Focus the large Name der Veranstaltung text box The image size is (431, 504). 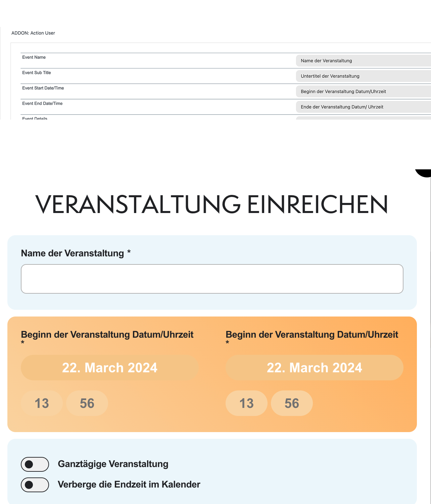click(x=212, y=279)
